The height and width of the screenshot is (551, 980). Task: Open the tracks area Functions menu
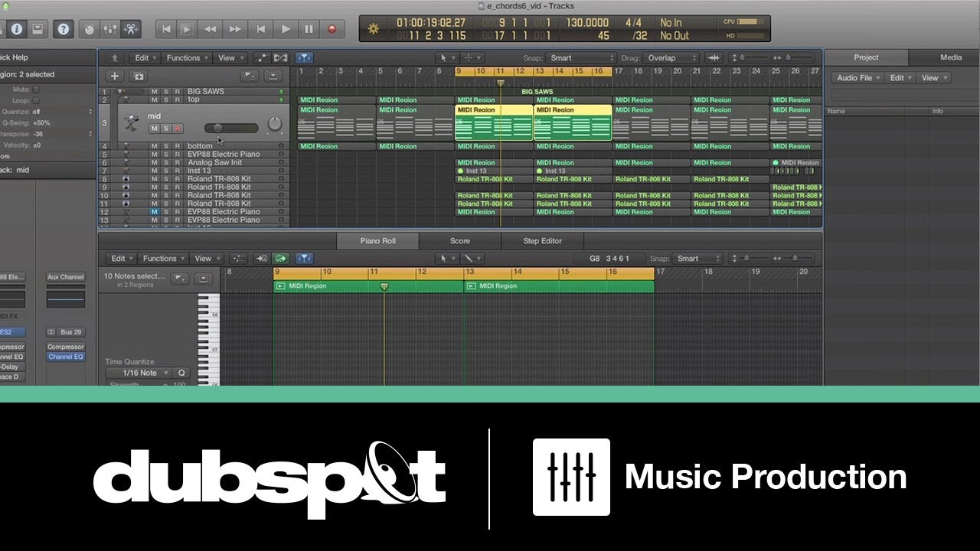(x=187, y=57)
